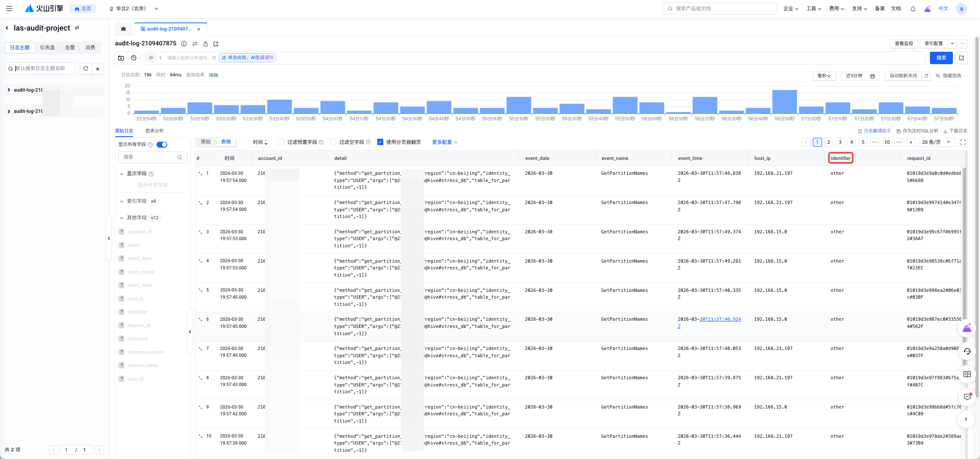
Task: Click the share icon beside the audit-log title
Action: coord(205,44)
